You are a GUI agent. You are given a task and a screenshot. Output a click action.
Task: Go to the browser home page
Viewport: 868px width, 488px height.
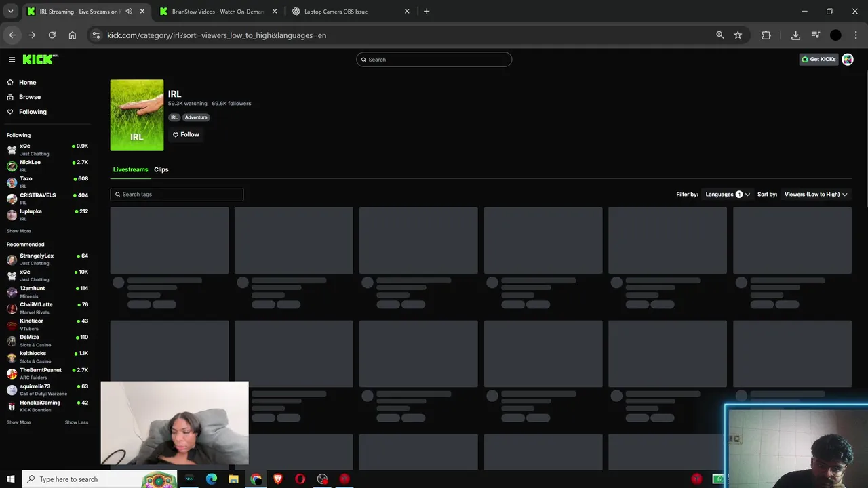(73, 35)
